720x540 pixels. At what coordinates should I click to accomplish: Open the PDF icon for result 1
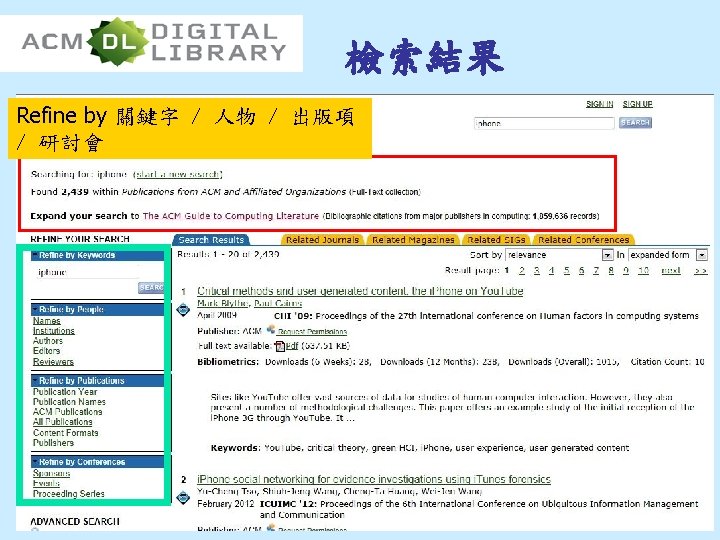click(x=279, y=346)
